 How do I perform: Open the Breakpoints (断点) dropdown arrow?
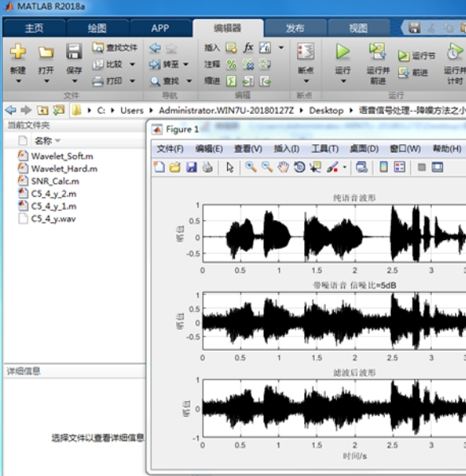(306, 81)
